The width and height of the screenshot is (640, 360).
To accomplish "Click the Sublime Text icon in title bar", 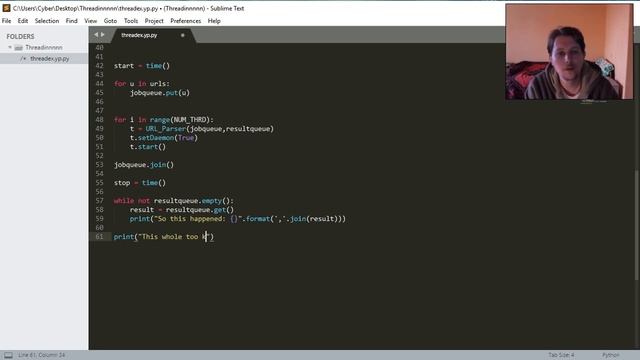I will (6, 8).
